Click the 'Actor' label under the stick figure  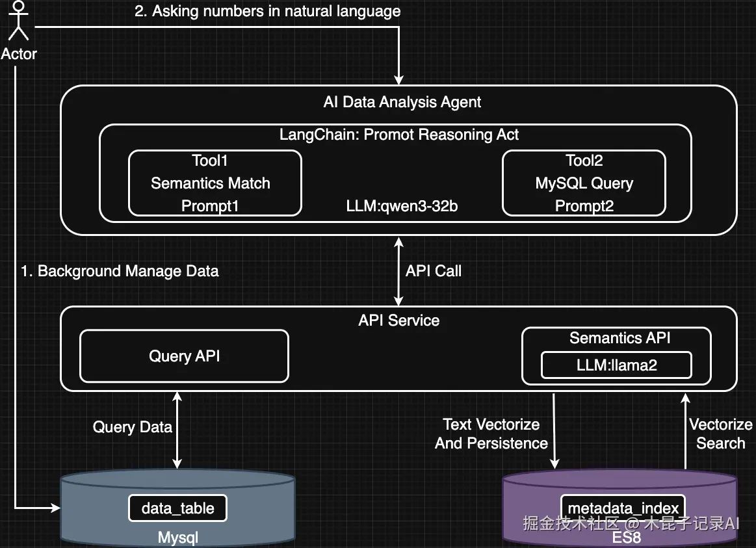18,53
